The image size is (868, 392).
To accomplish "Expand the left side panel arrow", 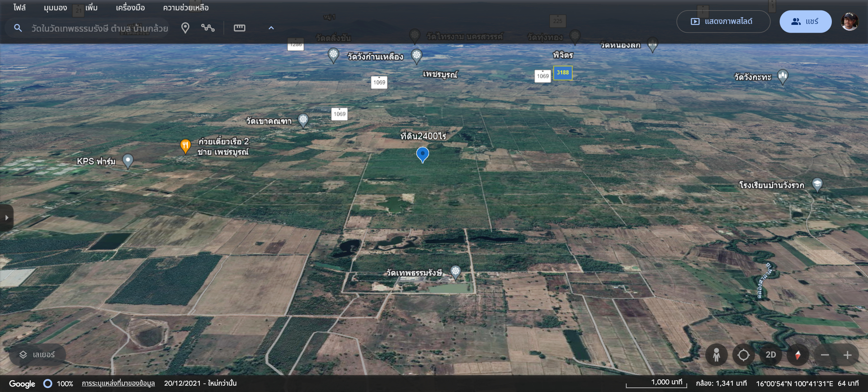I will (6, 218).
